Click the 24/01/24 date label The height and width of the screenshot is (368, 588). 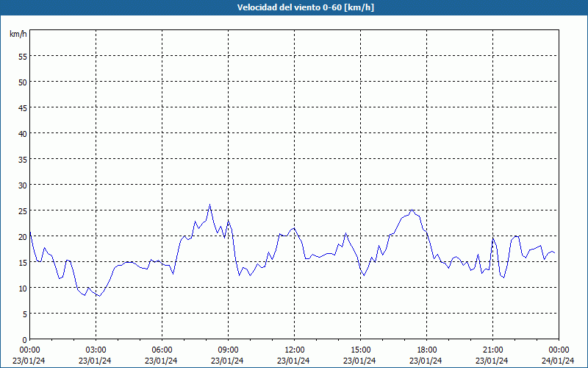pos(558,361)
